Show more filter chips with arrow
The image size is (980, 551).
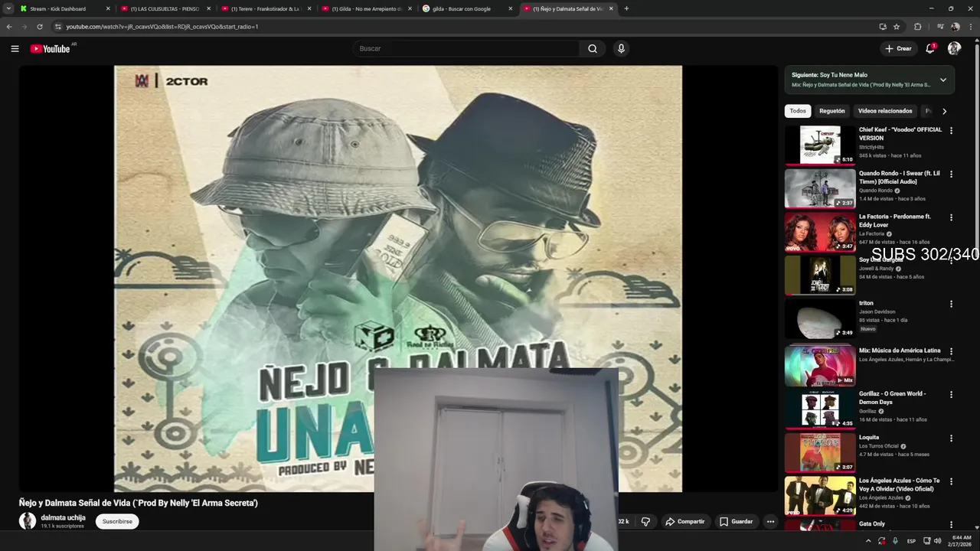pyautogui.click(x=944, y=111)
